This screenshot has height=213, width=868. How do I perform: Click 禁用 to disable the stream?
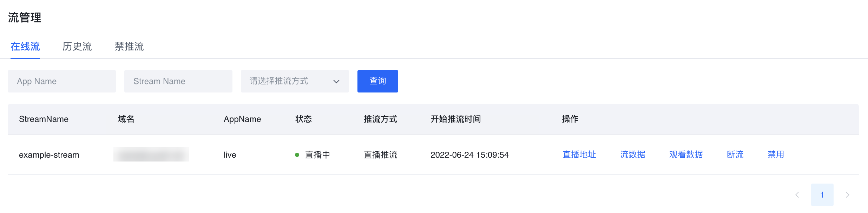(776, 154)
